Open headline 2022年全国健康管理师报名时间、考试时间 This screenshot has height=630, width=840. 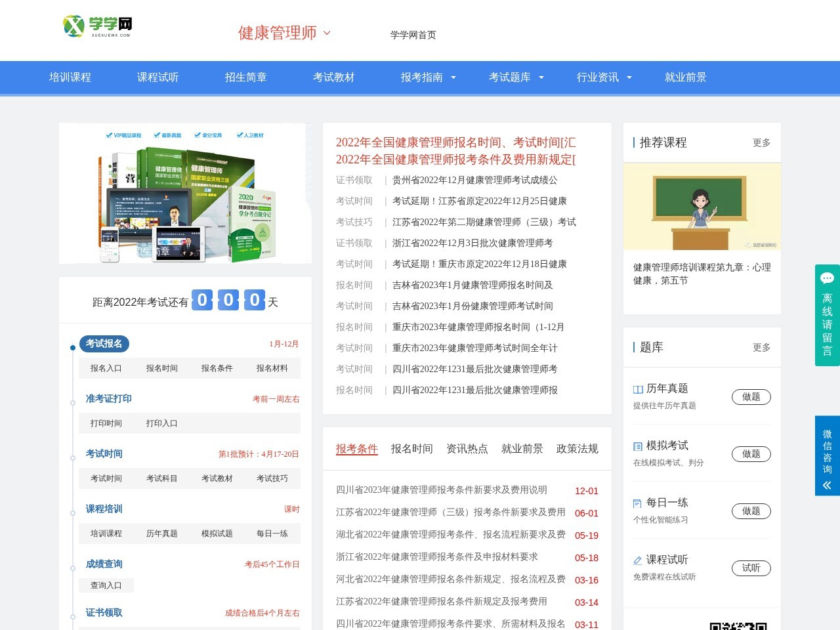(456, 142)
